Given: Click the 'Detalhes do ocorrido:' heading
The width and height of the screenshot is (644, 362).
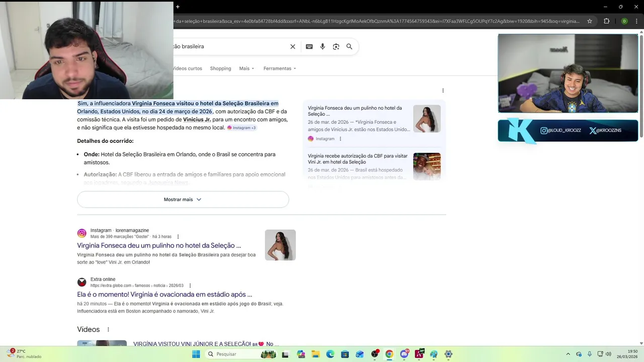Looking at the screenshot, I should 105,141.
